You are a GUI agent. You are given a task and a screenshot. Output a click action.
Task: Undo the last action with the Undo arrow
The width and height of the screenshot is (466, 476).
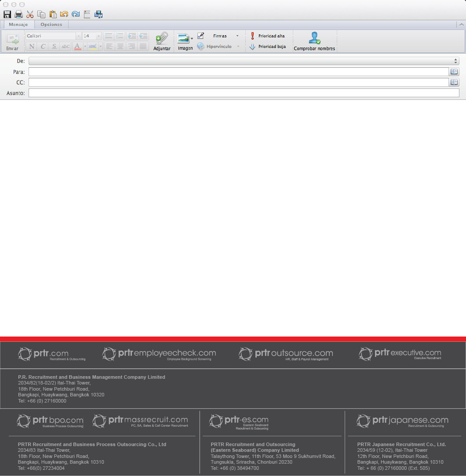coord(64,15)
